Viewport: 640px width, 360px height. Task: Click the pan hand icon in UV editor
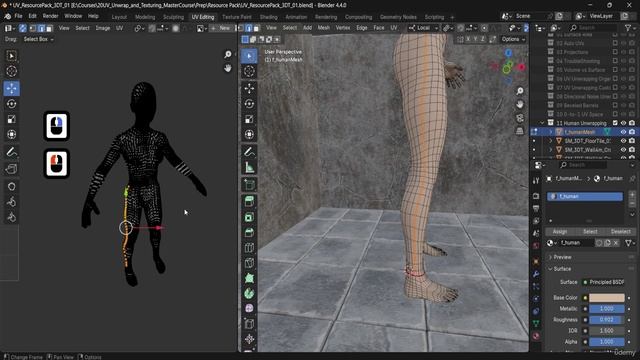228,68
